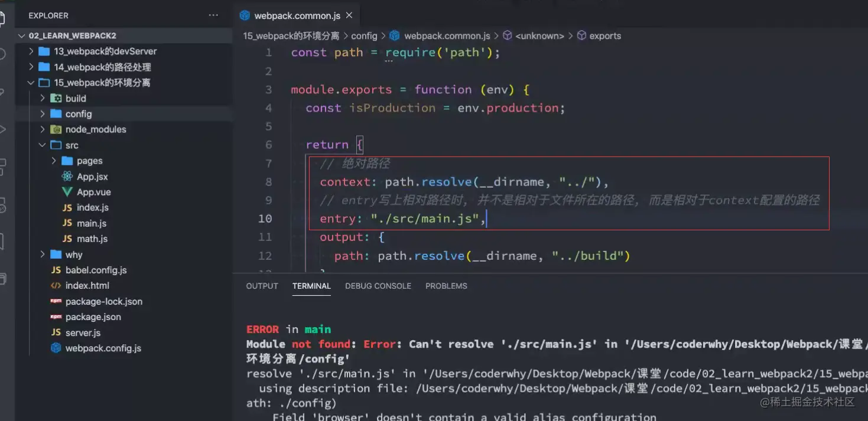The image size is (868, 421).
Task: Click the 13_webpack的devServer folder icon
Action: (44, 51)
